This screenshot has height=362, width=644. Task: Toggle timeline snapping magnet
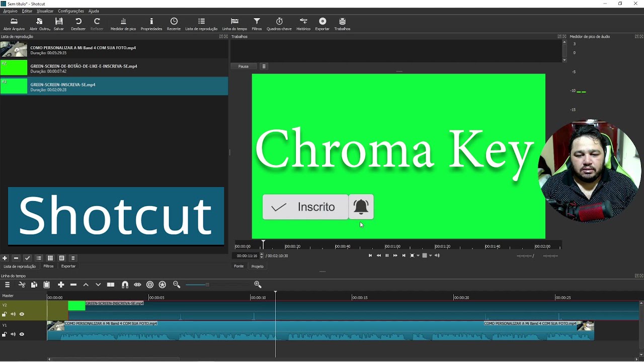125,285
